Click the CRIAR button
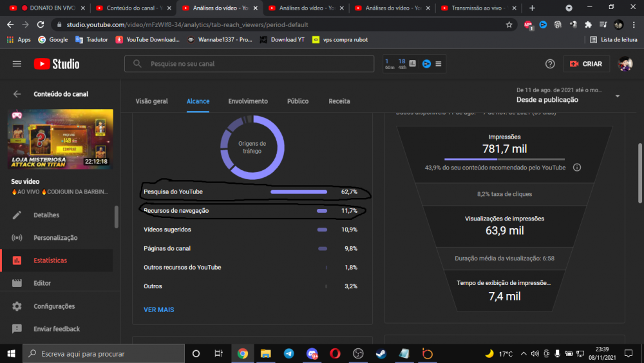The height and width of the screenshot is (363, 644). (x=586, y=64)
